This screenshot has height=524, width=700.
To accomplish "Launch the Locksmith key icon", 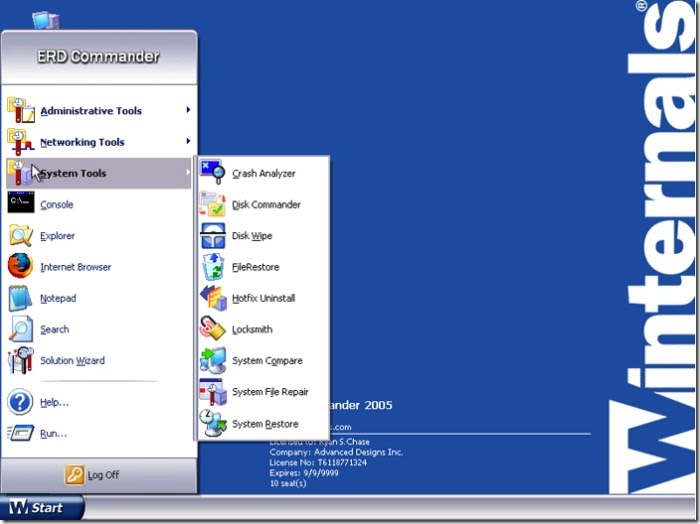I will 213,329.
